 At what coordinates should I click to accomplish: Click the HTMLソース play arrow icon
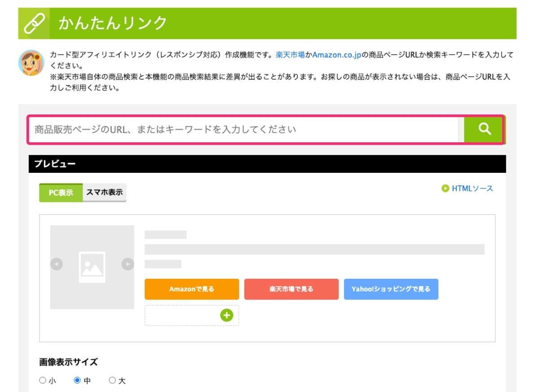point(445,189)
